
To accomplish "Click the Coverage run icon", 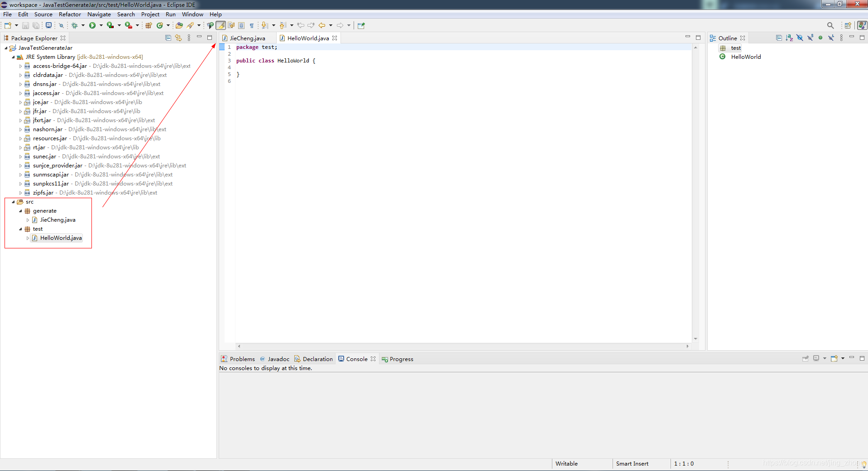I will [x=110, y=25].
